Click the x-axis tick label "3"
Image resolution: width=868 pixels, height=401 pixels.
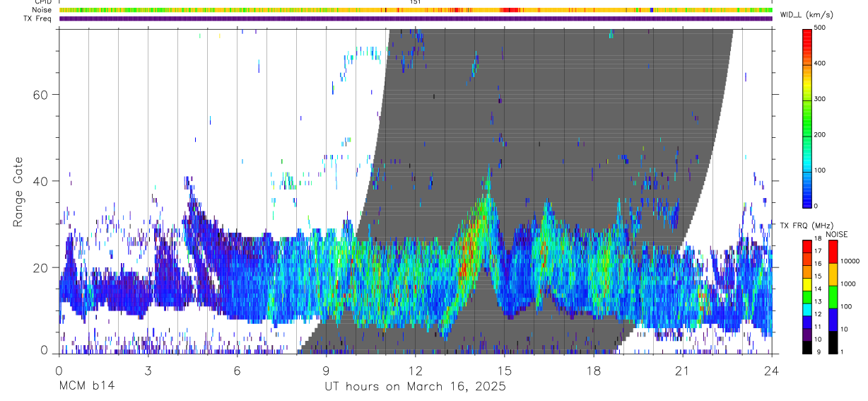point(148,370)
